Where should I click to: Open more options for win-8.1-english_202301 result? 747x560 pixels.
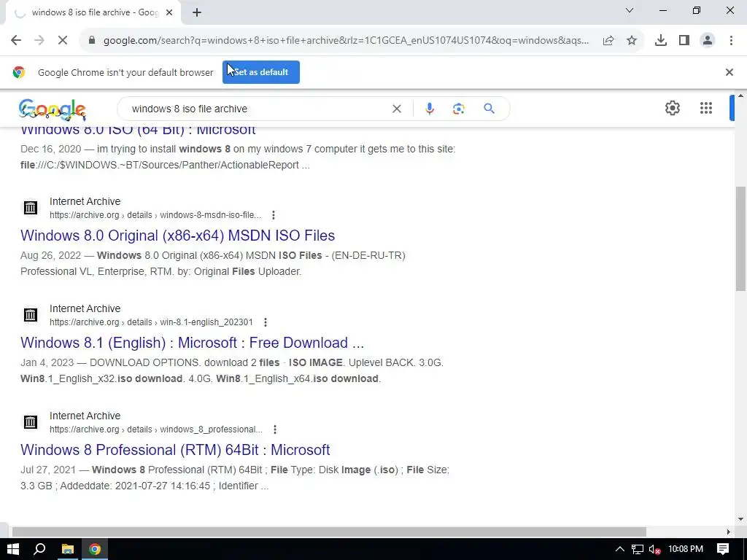point(266,322)
